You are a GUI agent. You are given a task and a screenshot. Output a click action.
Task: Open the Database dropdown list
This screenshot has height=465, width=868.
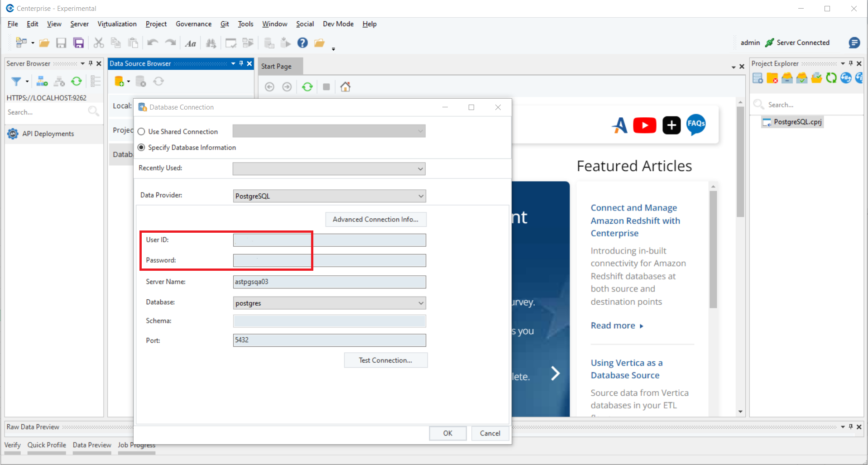click(x=421, y=303)
